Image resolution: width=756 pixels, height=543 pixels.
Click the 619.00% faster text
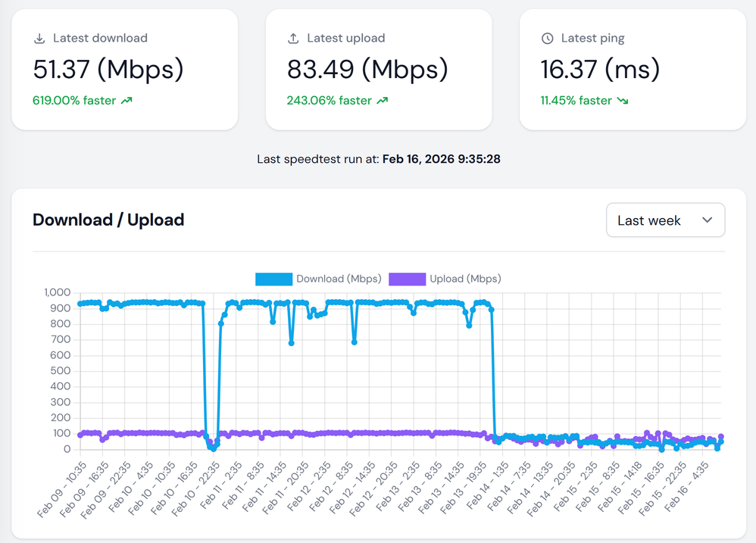pyautogui.click(x=74, y=101)
